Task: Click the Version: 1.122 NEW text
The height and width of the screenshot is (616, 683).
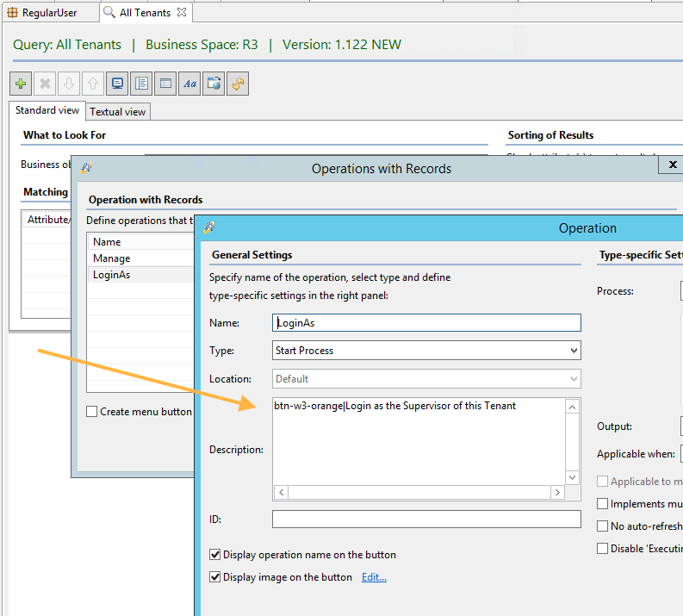Action: [342, 45]
